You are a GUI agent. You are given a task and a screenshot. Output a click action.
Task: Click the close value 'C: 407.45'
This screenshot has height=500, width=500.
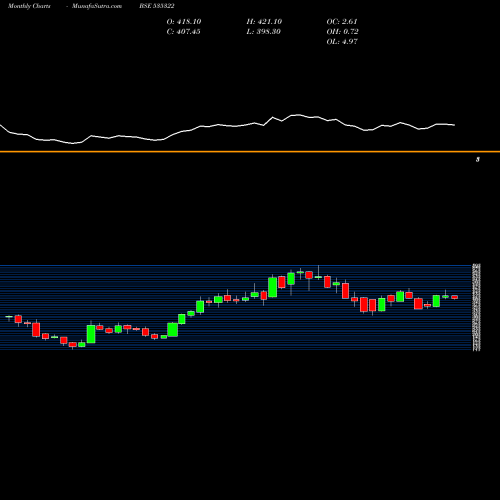[x=183, y=32]
